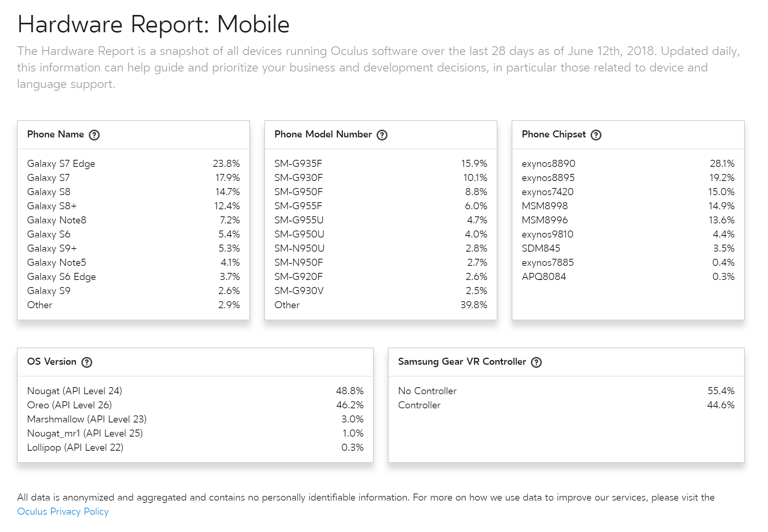Click the Oreo (API Level 26) entry
The height and width of the screenshot is (532, 768).
pos(69,405)
